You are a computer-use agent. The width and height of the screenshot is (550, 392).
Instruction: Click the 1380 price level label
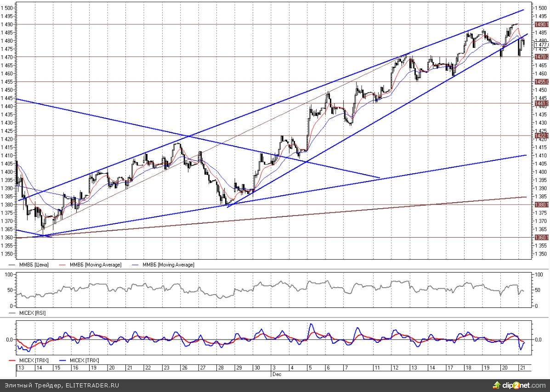click(x=541, y=205)
